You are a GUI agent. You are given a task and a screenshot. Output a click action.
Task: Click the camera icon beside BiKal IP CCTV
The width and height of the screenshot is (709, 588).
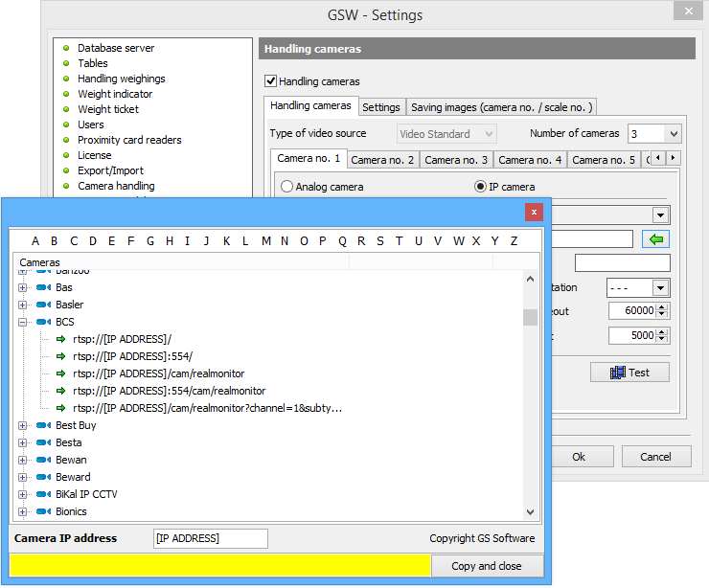43,494
